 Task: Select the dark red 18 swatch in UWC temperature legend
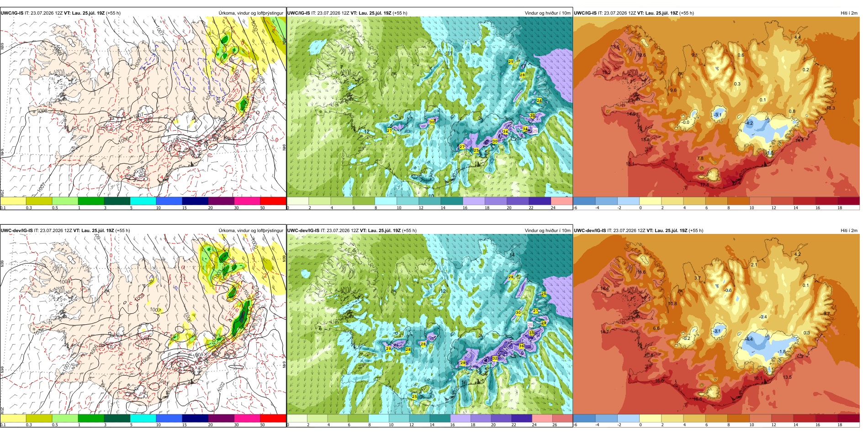(849, 201)
